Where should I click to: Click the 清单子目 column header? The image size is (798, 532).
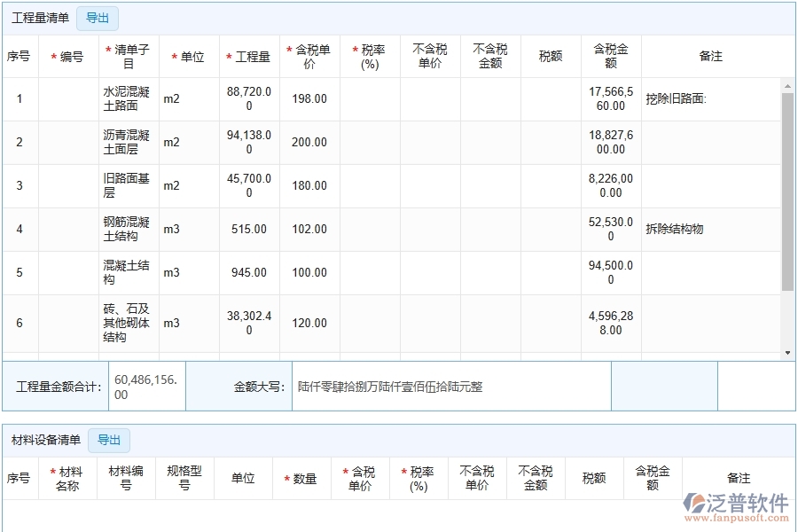pyautogui.click(x=129, y=56)
